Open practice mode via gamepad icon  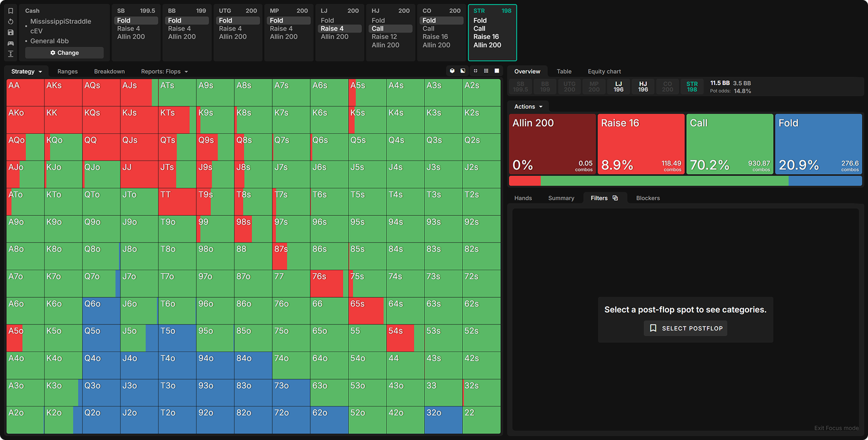pos(10,43)
